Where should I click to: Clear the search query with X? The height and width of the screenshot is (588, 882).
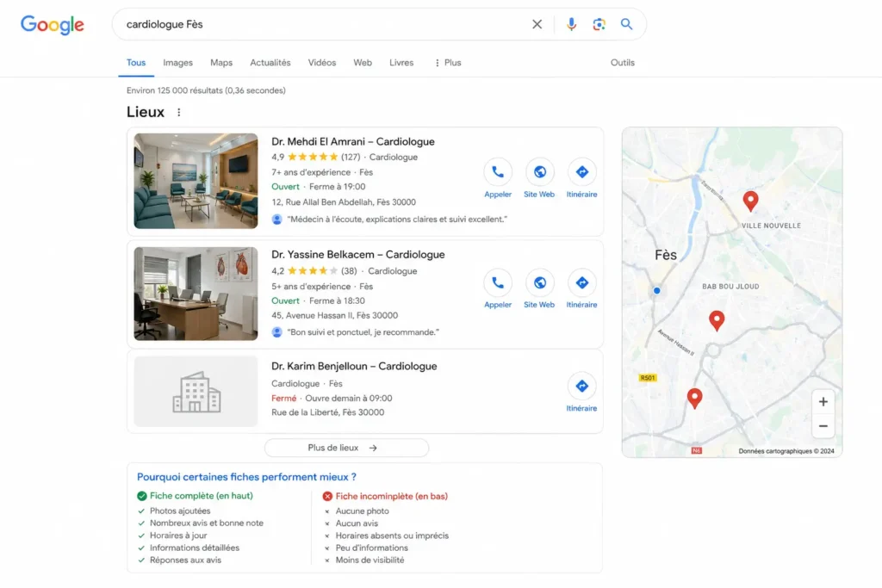tap(537, 24)
